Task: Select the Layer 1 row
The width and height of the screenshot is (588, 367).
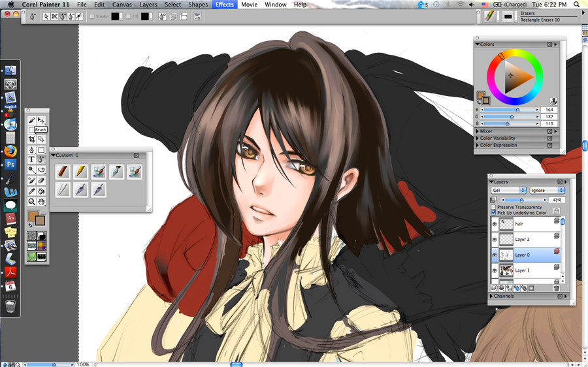Action: coord(526,270)
